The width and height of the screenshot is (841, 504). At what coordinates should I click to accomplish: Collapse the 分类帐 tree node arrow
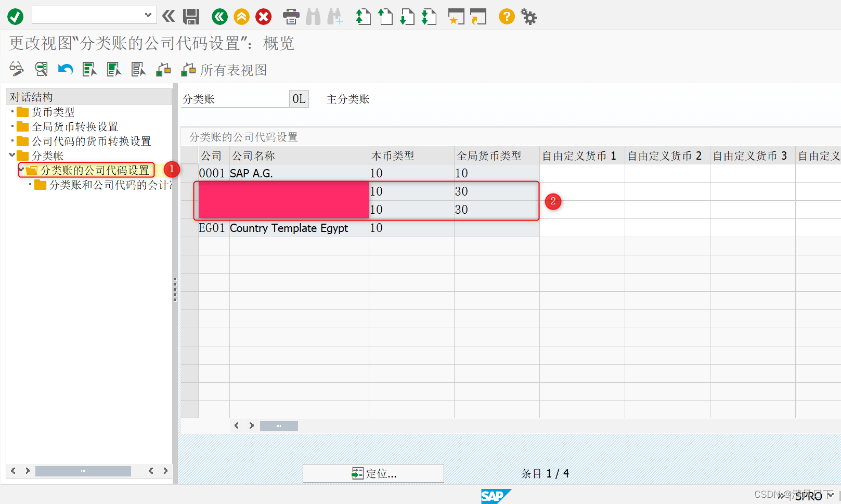click(12, 154)
